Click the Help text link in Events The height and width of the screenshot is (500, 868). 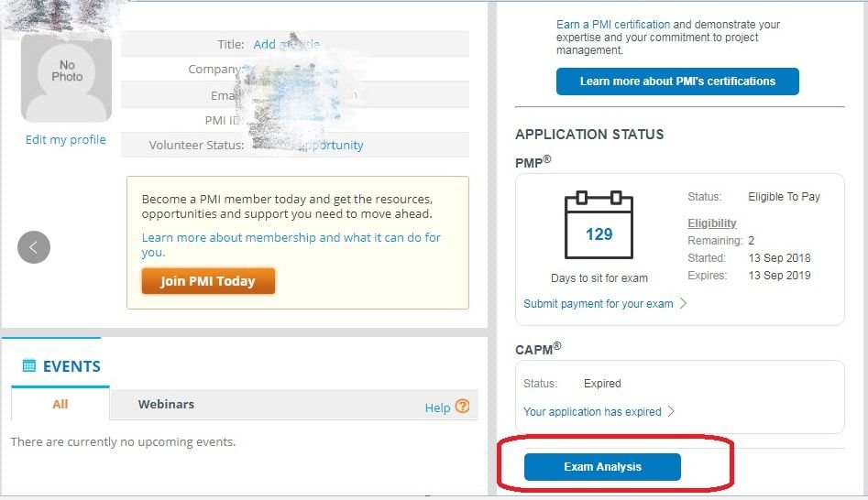point(437,408)
